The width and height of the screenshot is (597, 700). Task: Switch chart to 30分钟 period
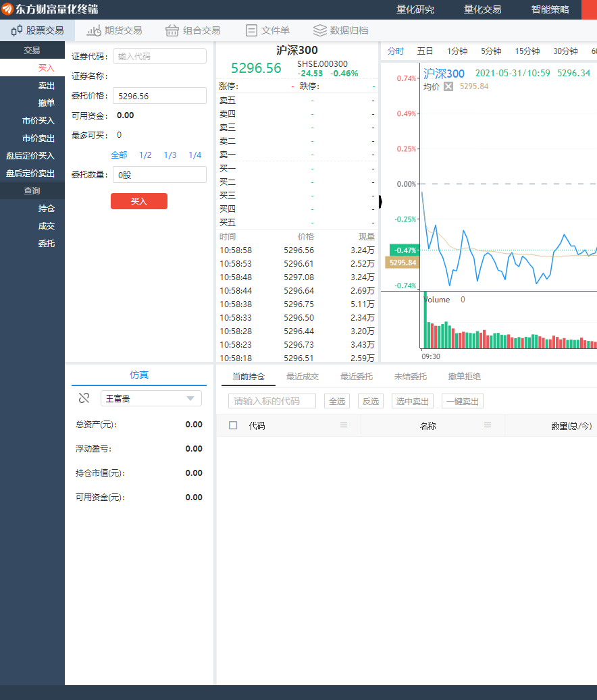[565, 51]
